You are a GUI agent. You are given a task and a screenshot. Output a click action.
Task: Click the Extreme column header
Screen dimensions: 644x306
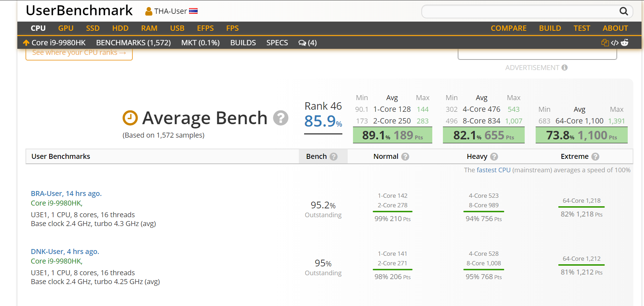[575, 157]
